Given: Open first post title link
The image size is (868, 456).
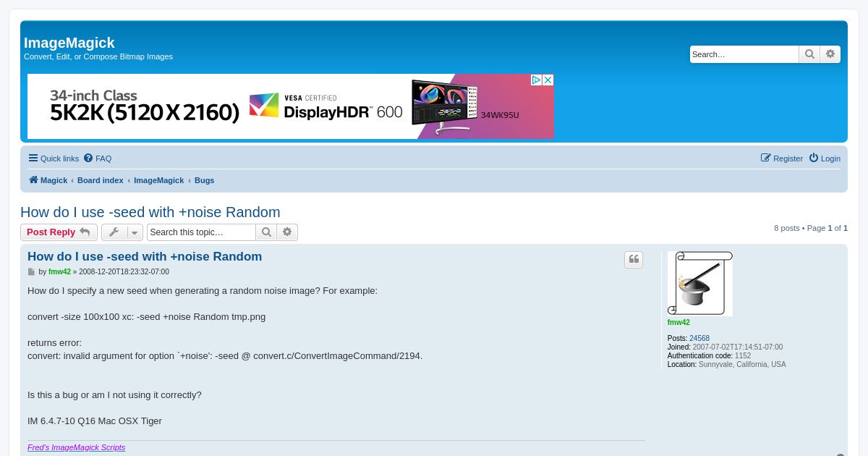Looking at the screenshot, I should tap(145, 257).
